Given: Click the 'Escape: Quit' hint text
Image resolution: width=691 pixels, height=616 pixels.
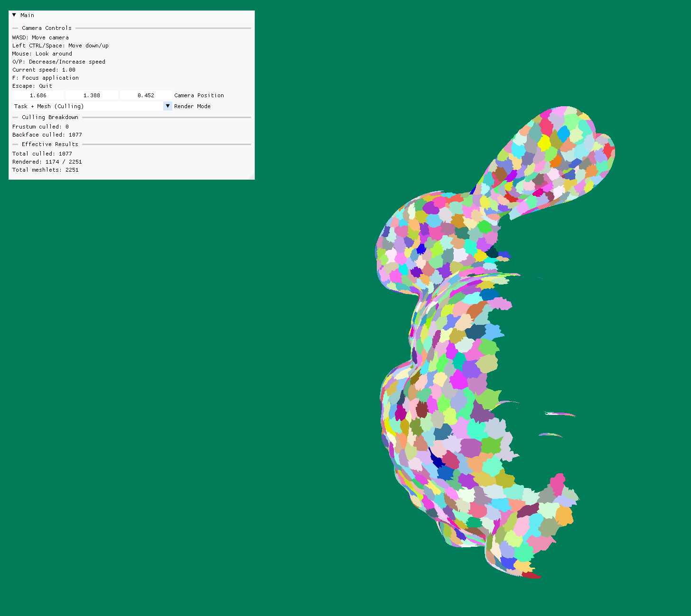Looking at the screenshot, I should (x=32, y=86).
